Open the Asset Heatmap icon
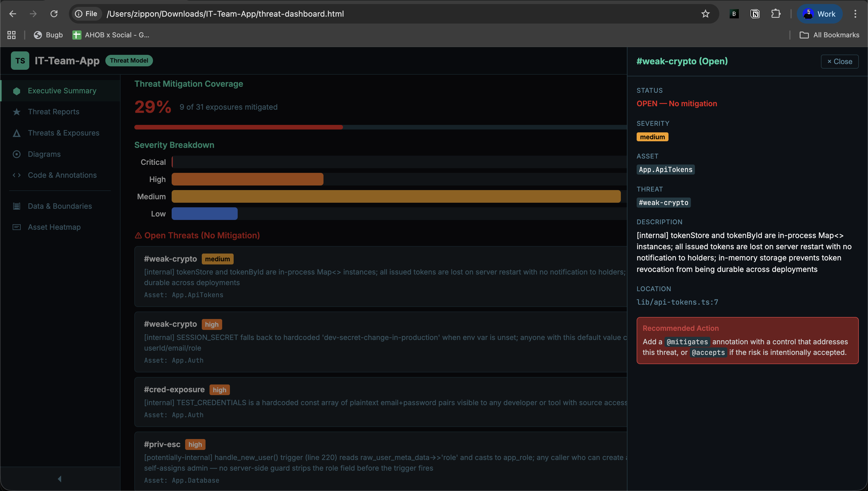Viewport: 868px width, 491px height. [17, 227]
